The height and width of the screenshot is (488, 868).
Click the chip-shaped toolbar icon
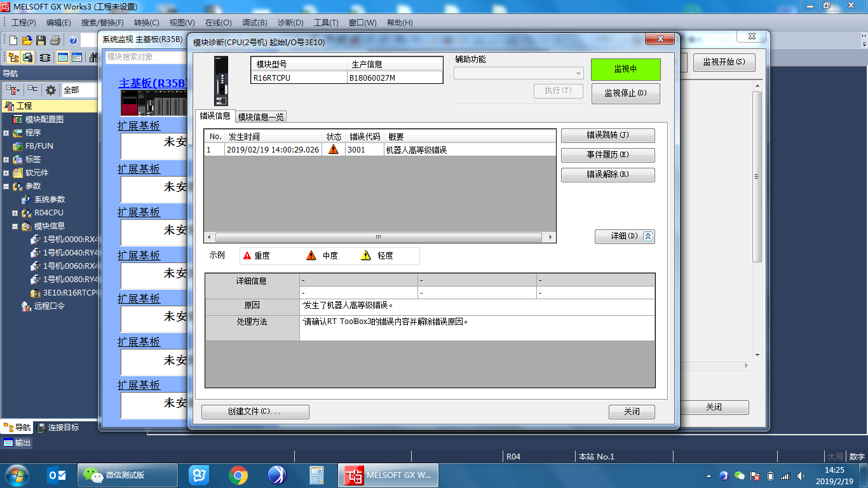pos(45,57)
